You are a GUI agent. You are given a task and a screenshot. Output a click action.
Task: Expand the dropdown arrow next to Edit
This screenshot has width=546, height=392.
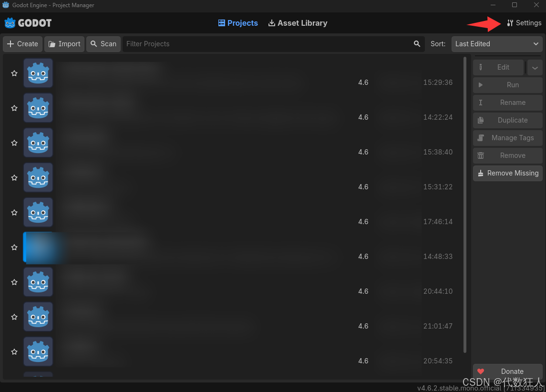[535, 67]
